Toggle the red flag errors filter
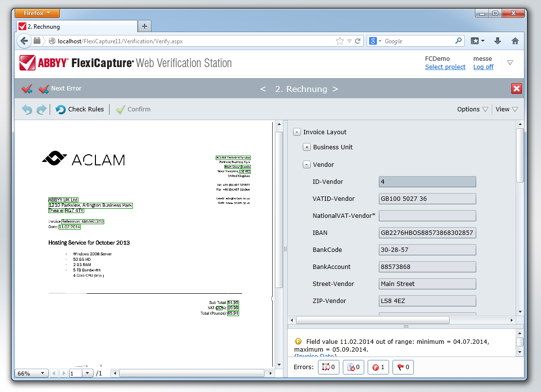Image resolution: width=541 pixels, height=392 pixels. coord(402,367)
